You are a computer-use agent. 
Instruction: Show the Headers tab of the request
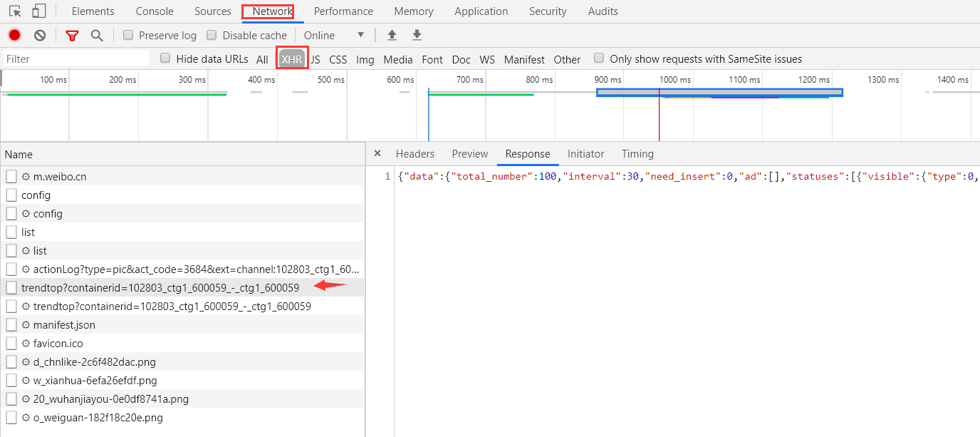[415, 154]
